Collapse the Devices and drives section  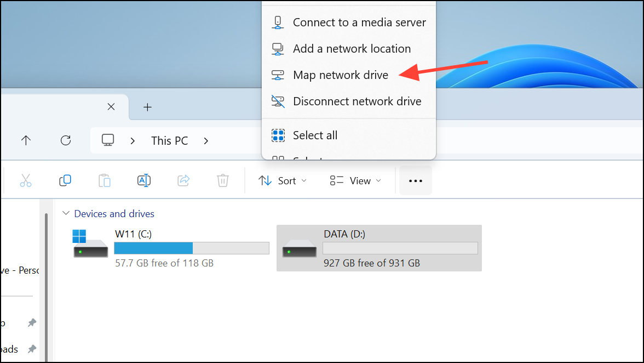pos(66,213)
